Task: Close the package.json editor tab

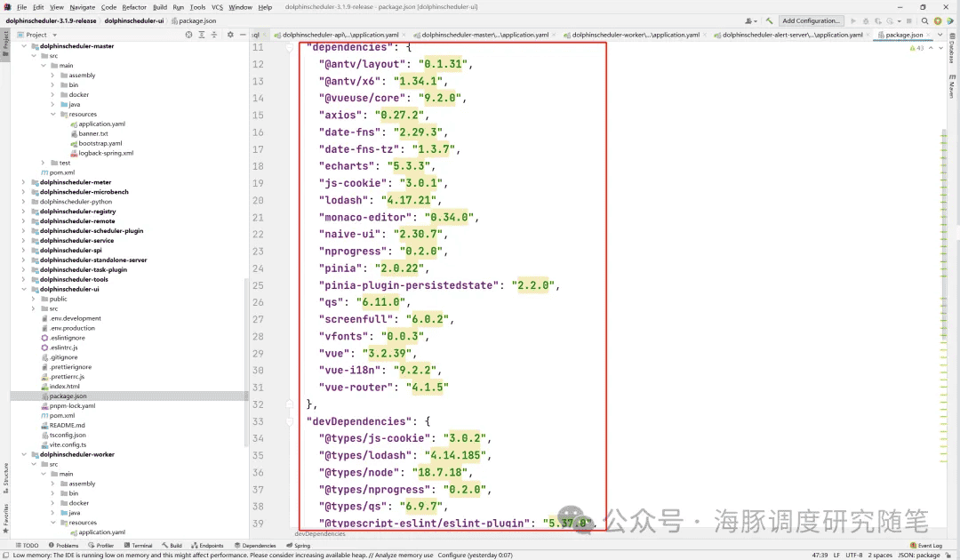Action: pos(928,35)
